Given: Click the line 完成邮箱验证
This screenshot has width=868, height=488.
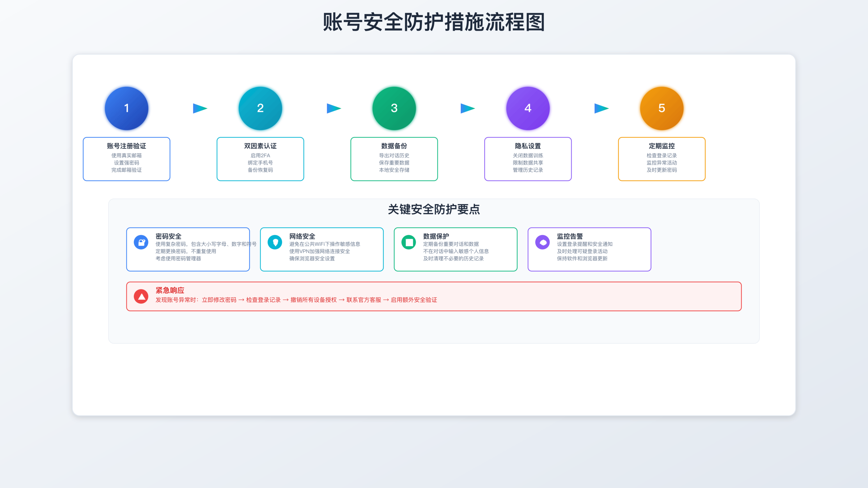Looking at the screenshot, I should pos(127,170).
